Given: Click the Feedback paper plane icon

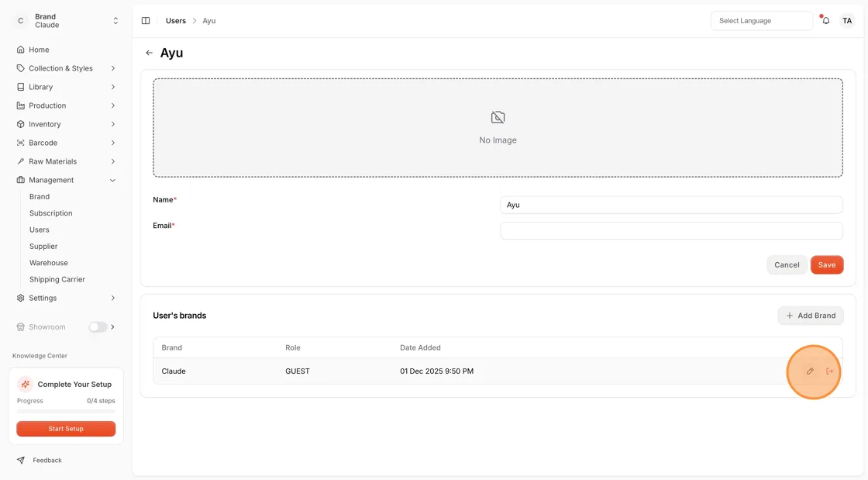Looking at the screenshot, I should click(x=20, y=461).
